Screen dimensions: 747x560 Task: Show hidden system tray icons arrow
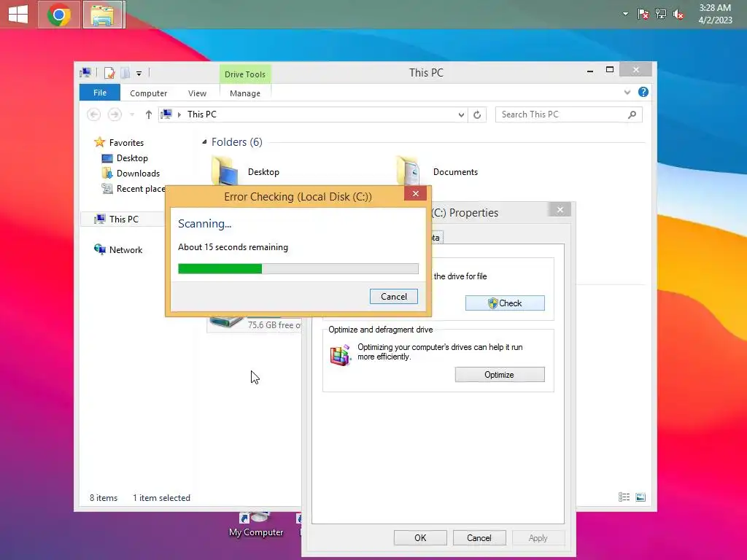[x=625, y=14]
